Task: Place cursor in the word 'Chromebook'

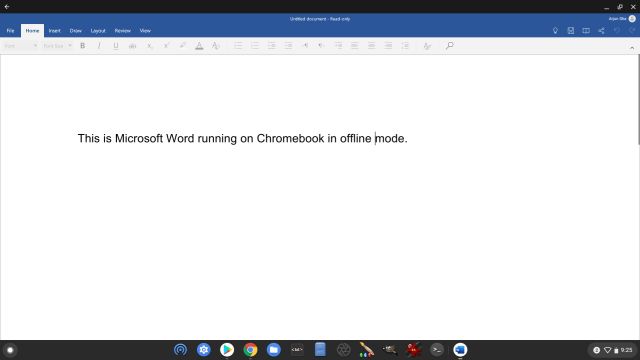Action: tap(290, 138)
